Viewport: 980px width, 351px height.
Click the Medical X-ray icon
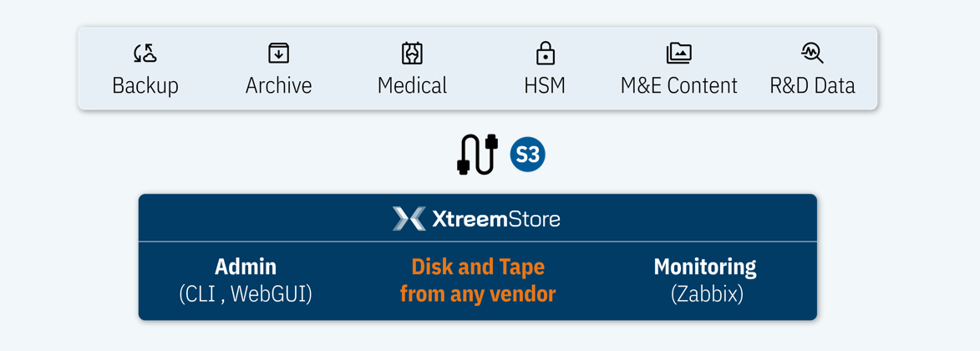coord(413,53)
